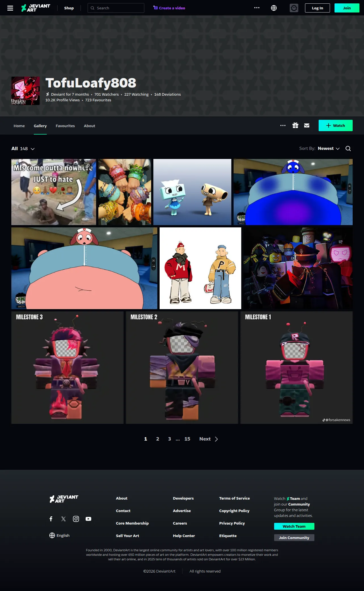Image resolution: width=364 pixels, height=591 pixels.
Task: Open profile more-options dots beside gift icon
Action: 283,125
